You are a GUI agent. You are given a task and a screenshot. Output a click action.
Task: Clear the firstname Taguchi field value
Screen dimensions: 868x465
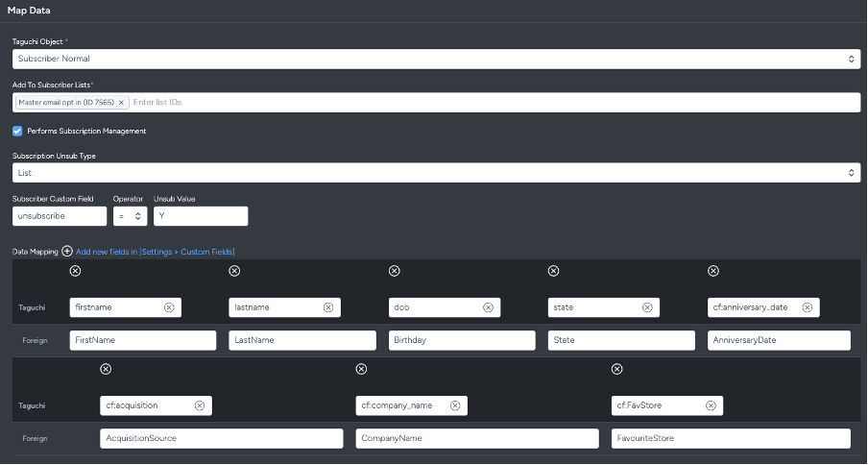point(169,307)
